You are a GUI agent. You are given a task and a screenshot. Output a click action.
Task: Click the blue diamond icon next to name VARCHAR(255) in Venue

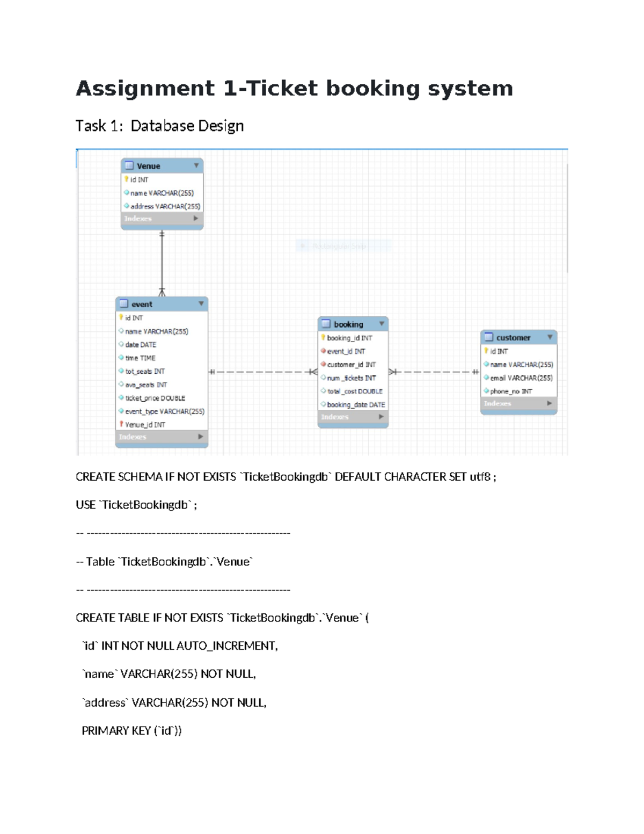point(127,192)
